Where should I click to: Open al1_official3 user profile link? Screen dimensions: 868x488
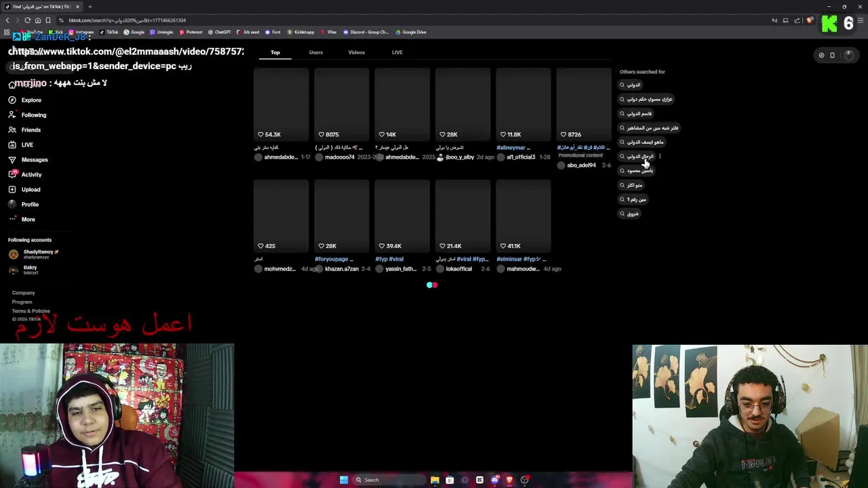521,157
